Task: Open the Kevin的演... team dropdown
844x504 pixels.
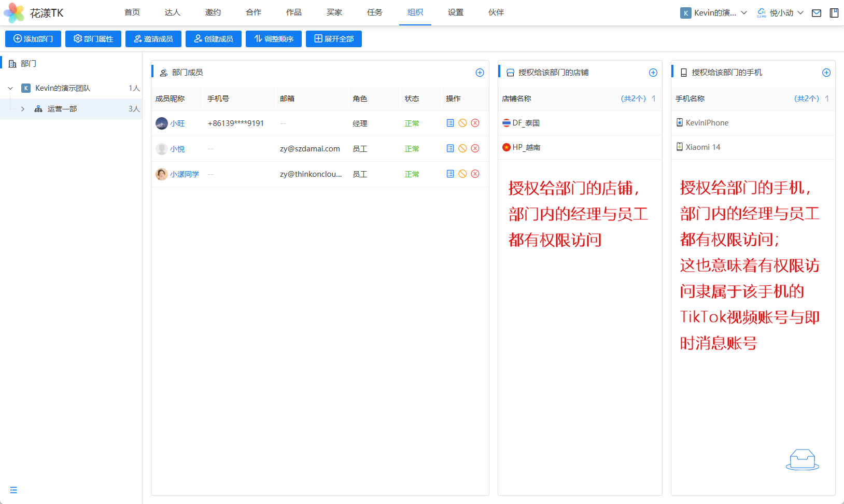Action: [714, 13]
